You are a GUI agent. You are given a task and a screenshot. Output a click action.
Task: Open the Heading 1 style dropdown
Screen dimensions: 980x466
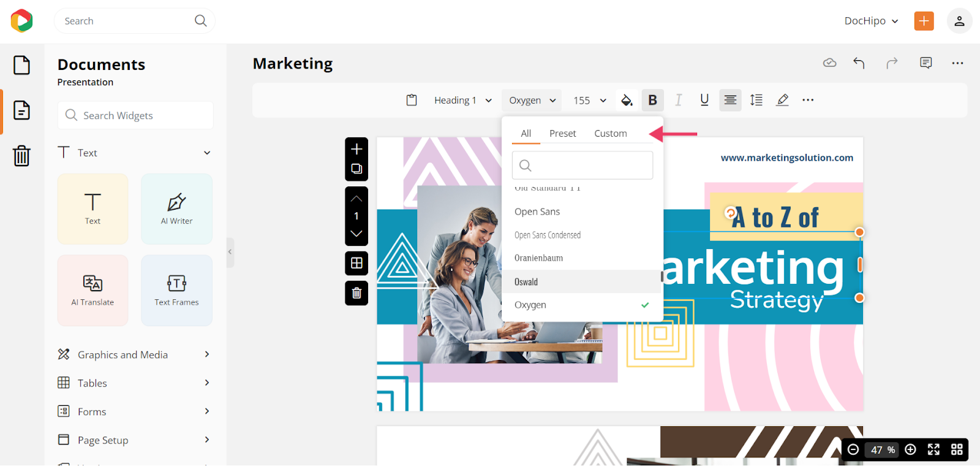click(462, 100)
